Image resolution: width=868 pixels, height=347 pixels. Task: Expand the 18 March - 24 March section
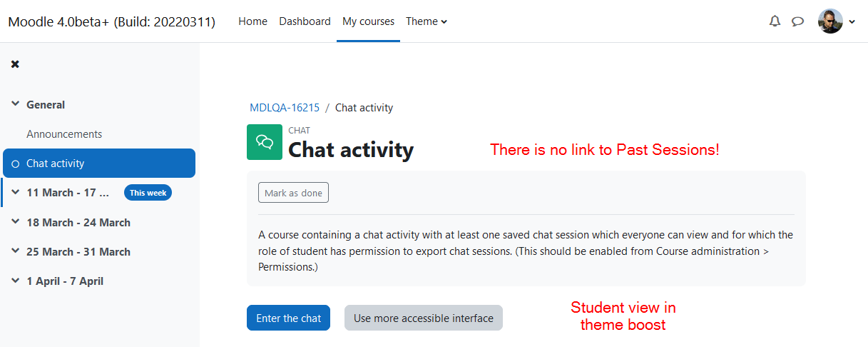16,222
